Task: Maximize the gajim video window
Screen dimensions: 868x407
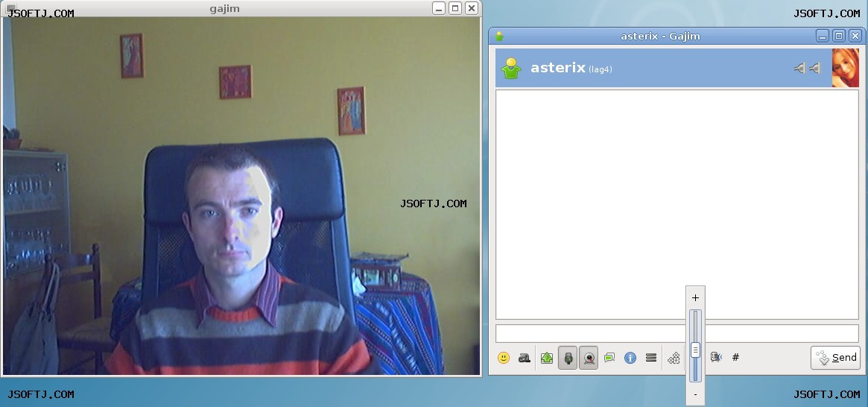Action: tap(455, 8)
